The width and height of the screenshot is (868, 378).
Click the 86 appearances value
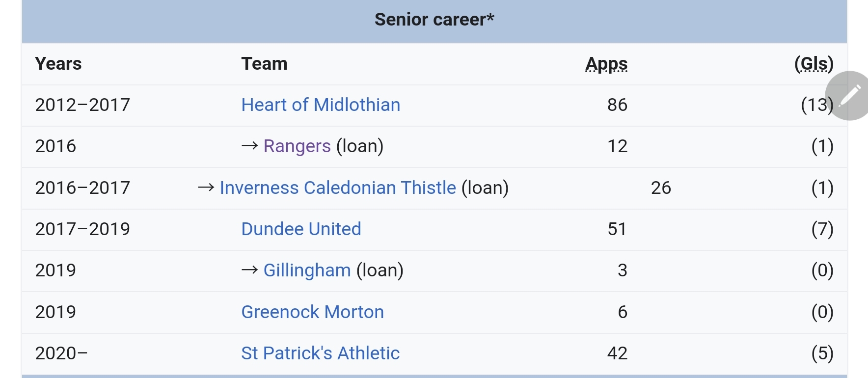coord(617,105)
